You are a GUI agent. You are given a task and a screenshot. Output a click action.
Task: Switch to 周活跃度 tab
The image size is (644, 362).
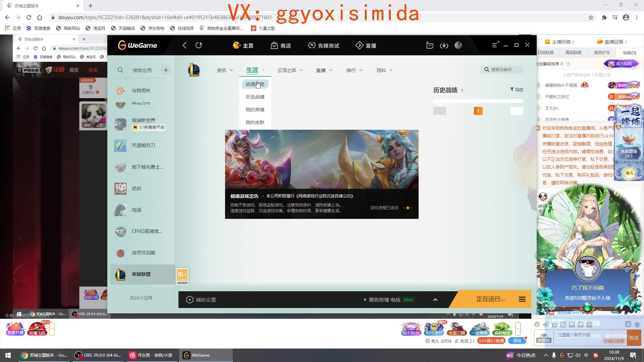pos(574,53)
